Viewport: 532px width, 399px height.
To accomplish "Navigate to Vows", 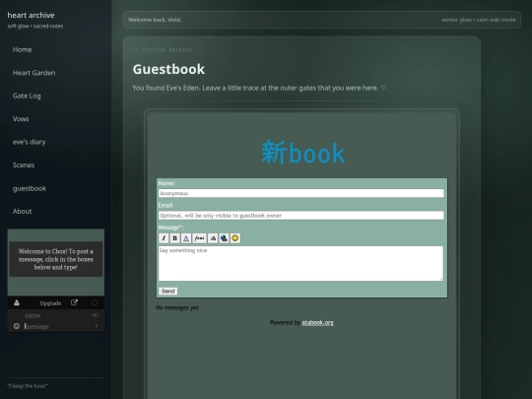I will [x=21, y=119].
